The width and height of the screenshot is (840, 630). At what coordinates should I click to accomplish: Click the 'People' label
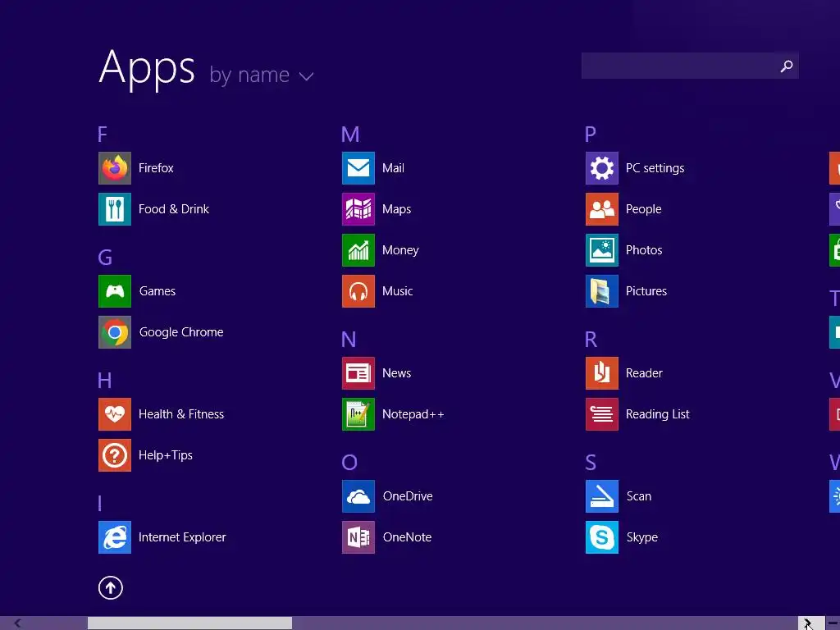point(643,209)
